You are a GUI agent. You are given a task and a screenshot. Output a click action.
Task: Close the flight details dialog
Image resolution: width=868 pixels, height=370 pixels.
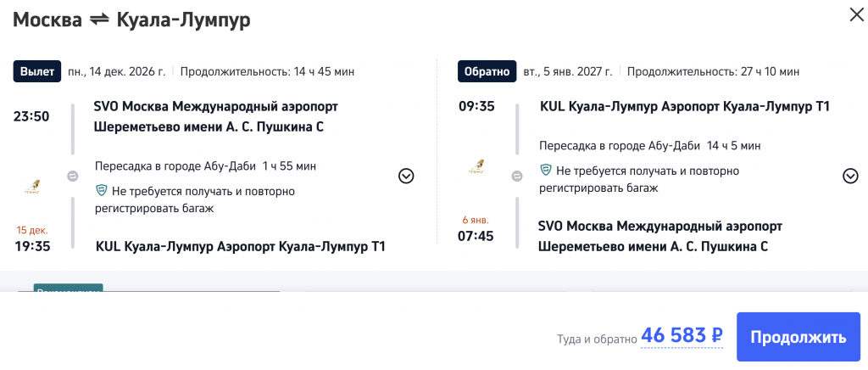853,14
